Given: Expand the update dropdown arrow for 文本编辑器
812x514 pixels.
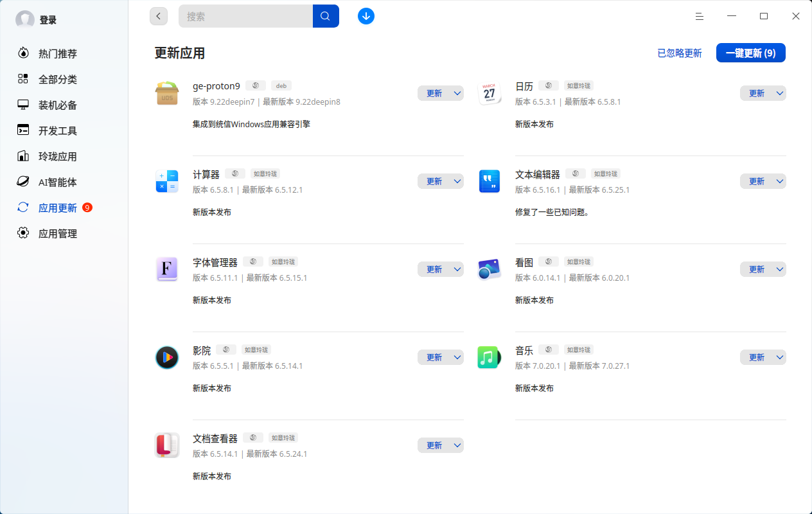Looking at the screenshot, I should 780,181.
